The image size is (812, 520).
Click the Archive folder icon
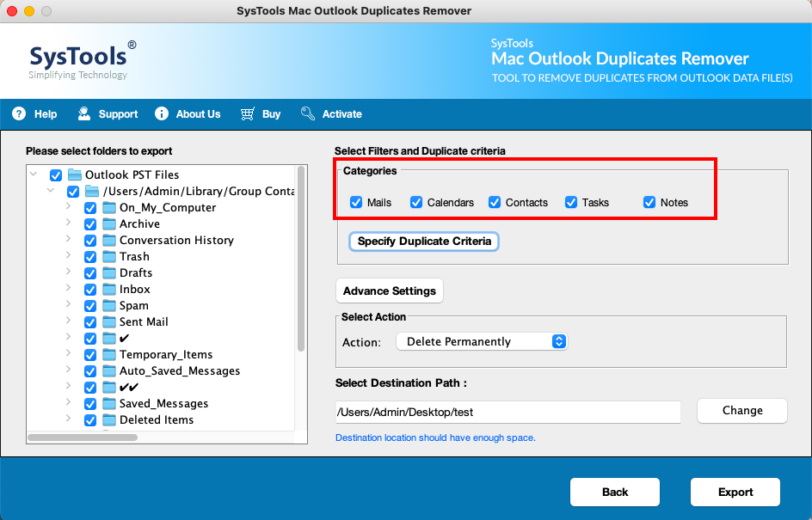coord(109,224)
